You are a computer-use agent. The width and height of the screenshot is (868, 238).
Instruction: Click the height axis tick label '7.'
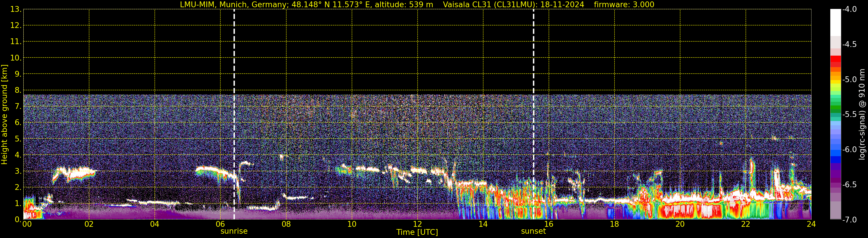point(18,107)
